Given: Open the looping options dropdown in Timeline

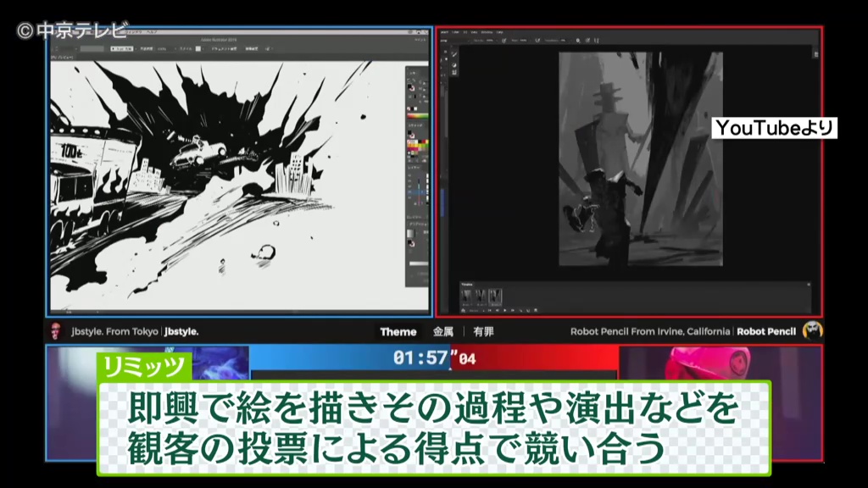Looking at the screenshot, I should pyautogui.click(x=475, y=310).
